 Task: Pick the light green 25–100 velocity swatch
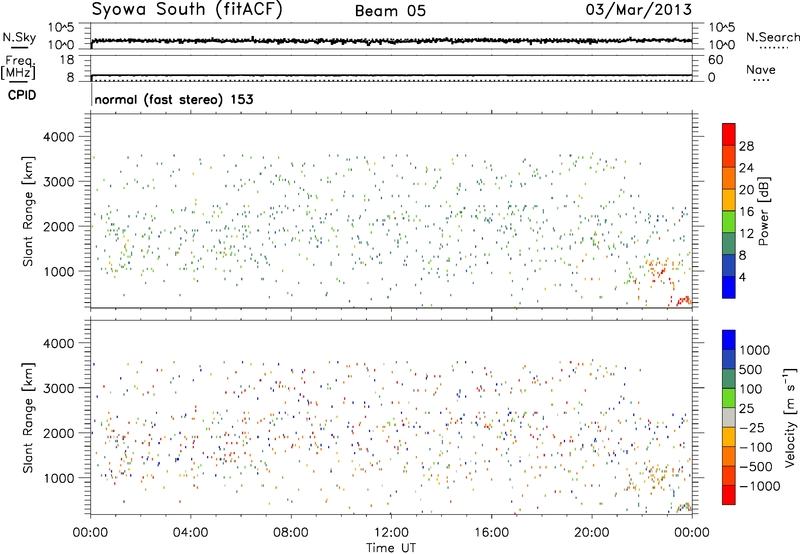729,398
